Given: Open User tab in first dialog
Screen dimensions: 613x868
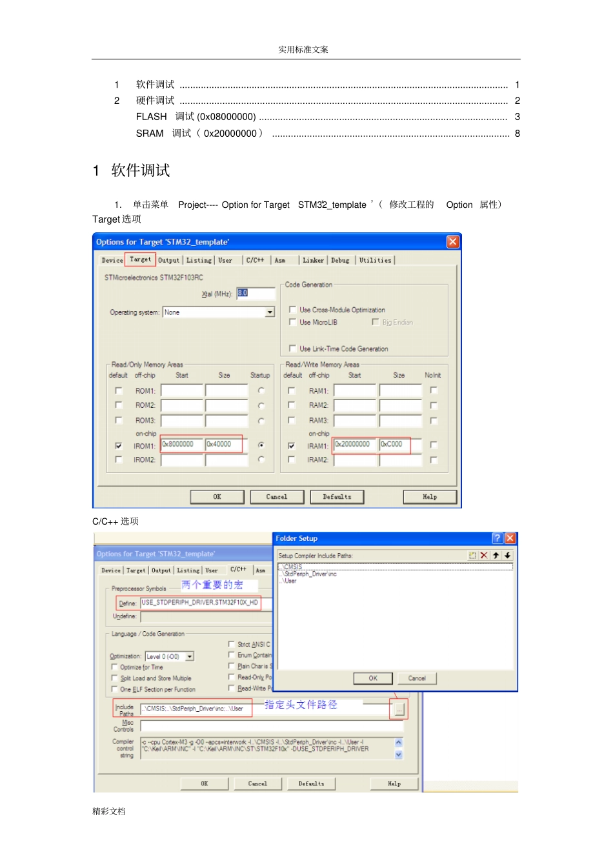Looking at the screenshot, I should pos(225,260).
